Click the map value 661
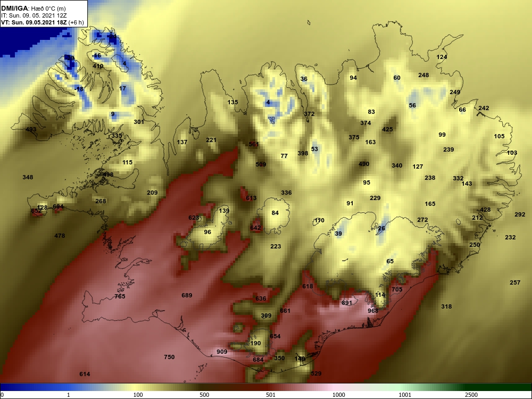Image resolution: width=532 pixels, height=399 pixels. coord(285,311)
